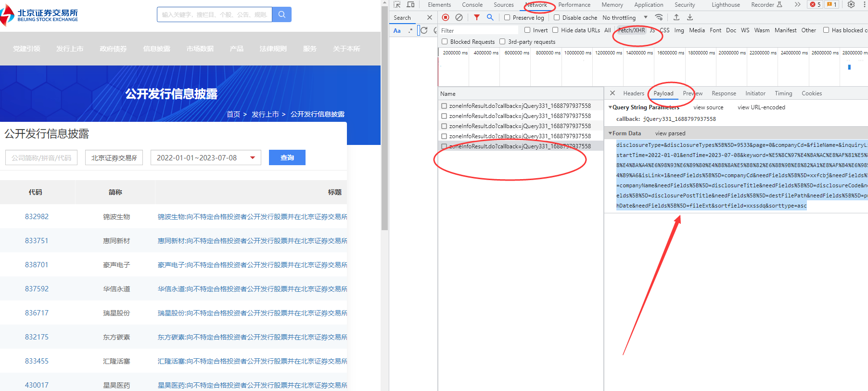The image size is (868, 391).
Task: Focus the 公司简称/拼音/代码 input
Action: point(41,157)
